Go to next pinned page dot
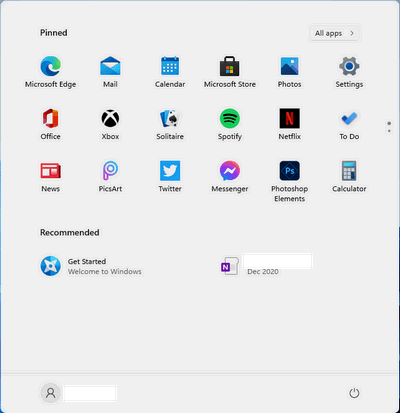This screenshot has height=413, width=400. point(389,131)
